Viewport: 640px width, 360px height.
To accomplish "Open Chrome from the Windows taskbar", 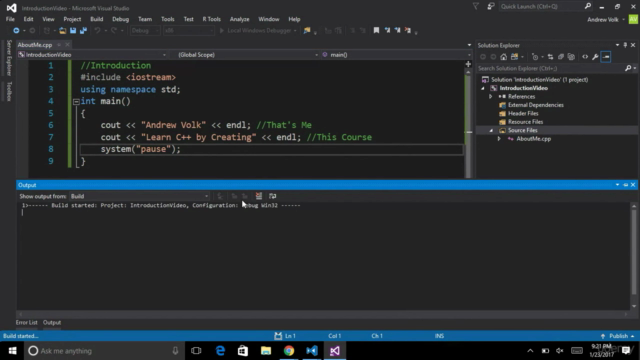I will click(289, 351).
